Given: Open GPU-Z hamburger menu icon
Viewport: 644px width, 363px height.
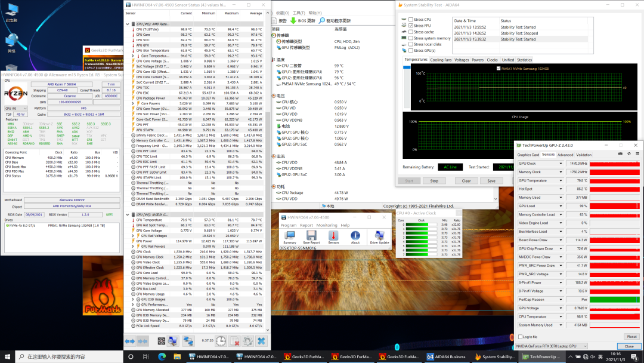Looking at the screenshot, I should tap(637, 154).
